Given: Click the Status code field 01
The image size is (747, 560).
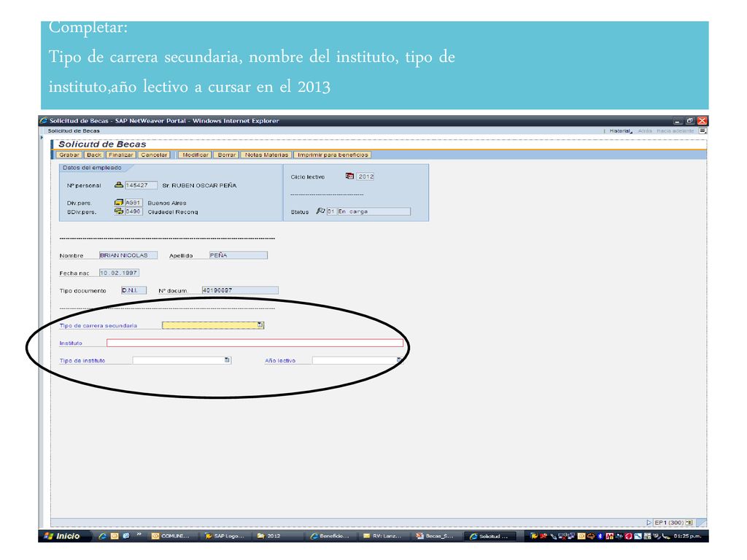Looking at the screenshot, I should pyautogui.click(x=331, y=211).
